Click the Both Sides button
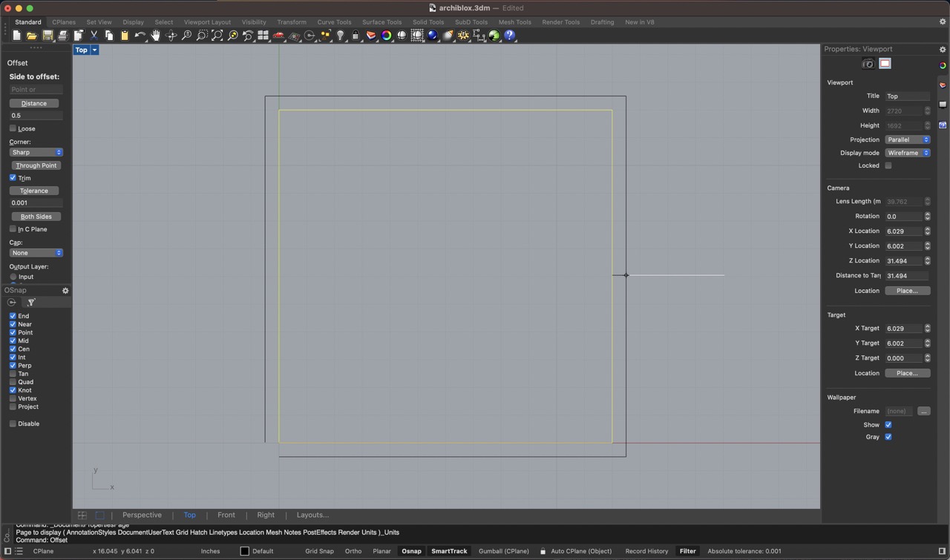Image resolution: width=950 pixels, height=560 pixels. click(36, 217)
